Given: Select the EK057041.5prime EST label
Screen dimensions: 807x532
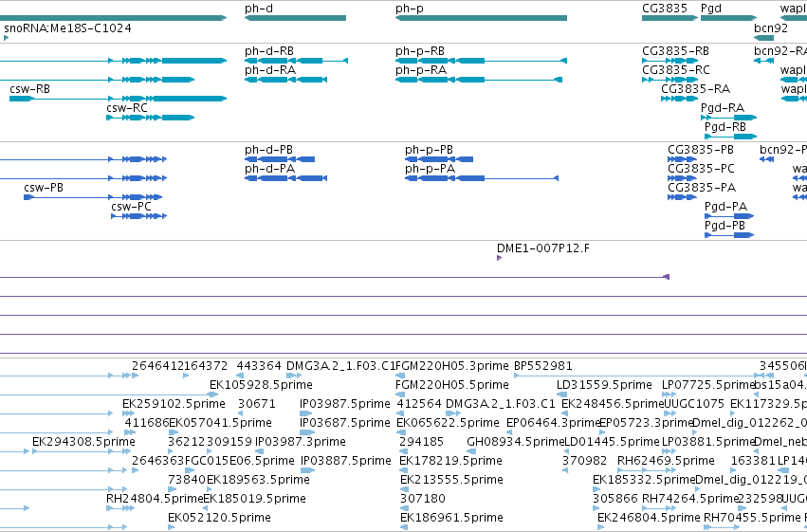Looking at the screenshot, I should (220, 423).
